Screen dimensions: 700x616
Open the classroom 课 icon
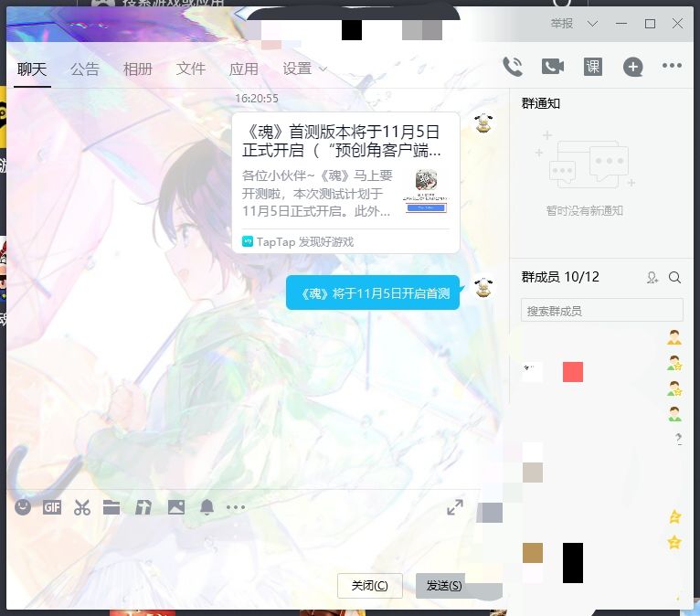click(593, 67)
